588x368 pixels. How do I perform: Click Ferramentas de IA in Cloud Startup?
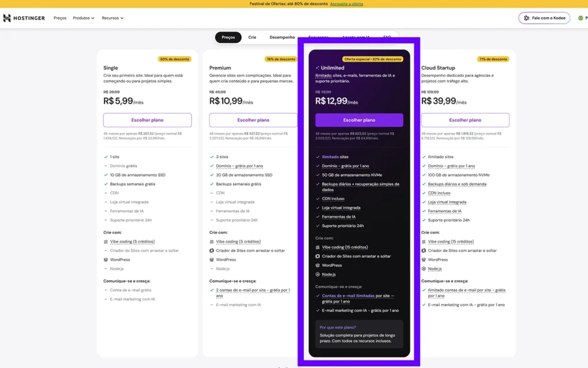pyautogui.click(x=445, y=211)
